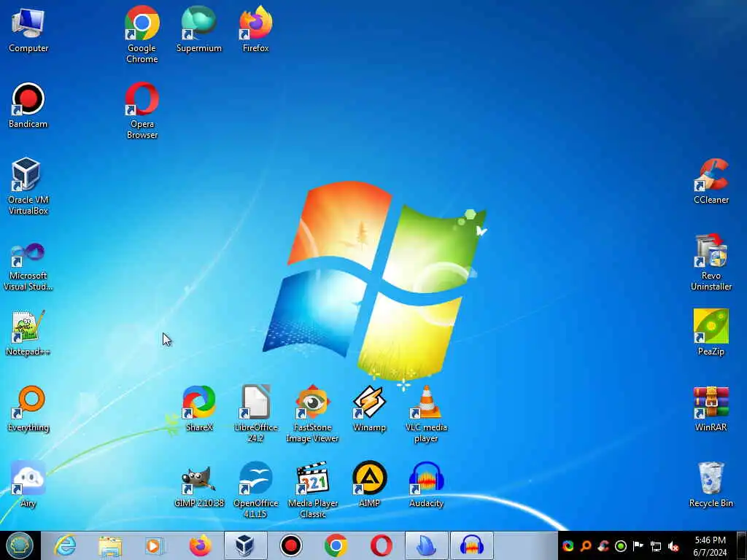Select the GIMP 2.10.38 desktop shortcut
The height and width of the screenshot is (560, 747).
click(x=198, y=485)
